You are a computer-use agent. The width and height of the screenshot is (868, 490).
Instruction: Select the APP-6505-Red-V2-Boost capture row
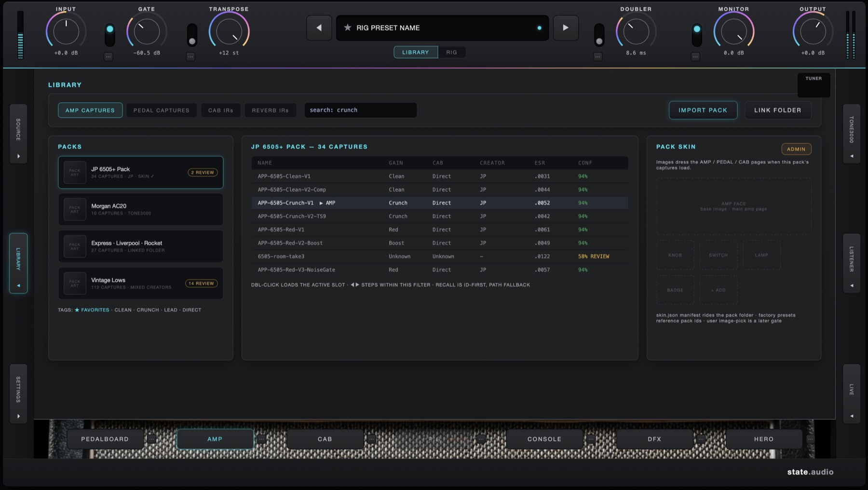point(440,243)
